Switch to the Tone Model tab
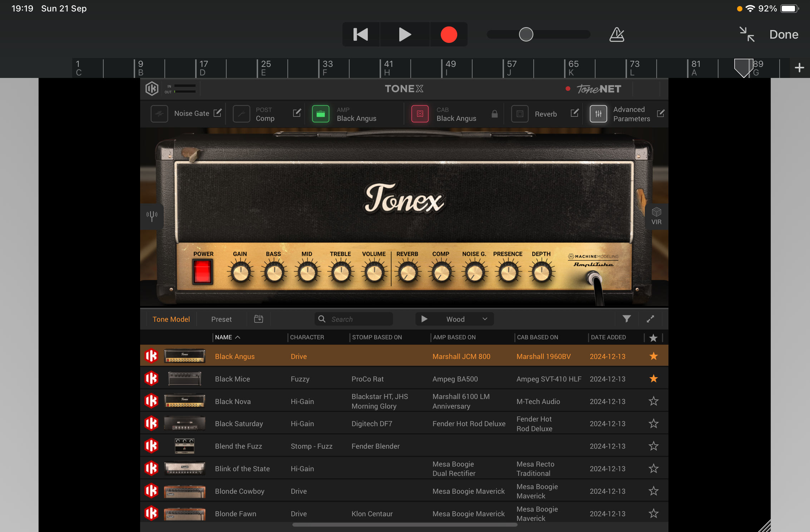The height and width of the screenshot is (532, 810). pyautogui.click(x=171, y=319)
